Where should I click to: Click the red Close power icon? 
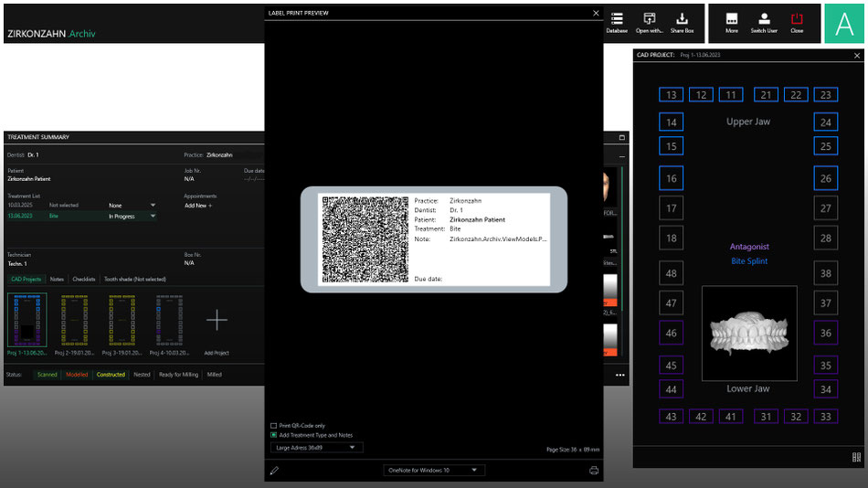coord(797,20)
